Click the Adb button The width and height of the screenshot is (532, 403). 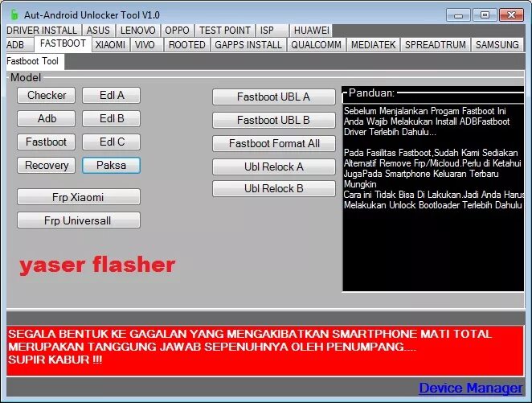[x=46, y=119]
